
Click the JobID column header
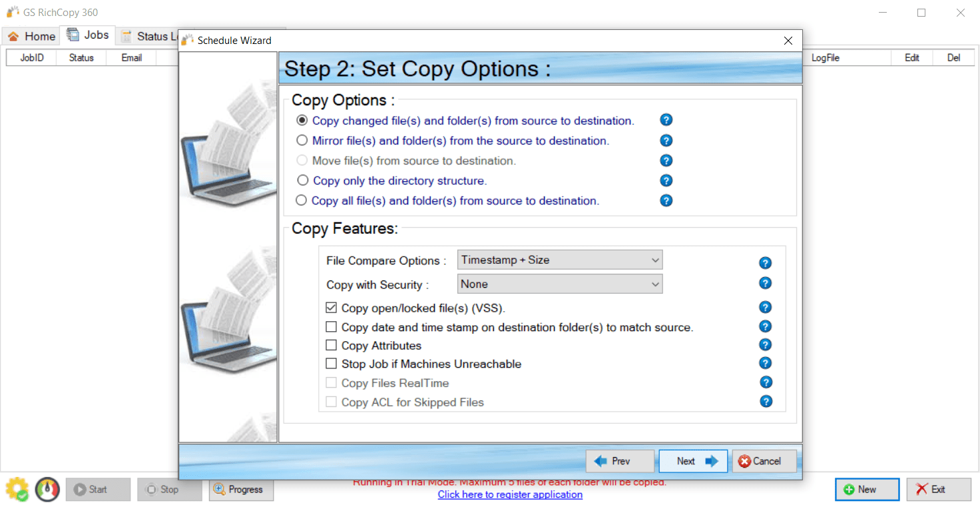pos(32,58)
